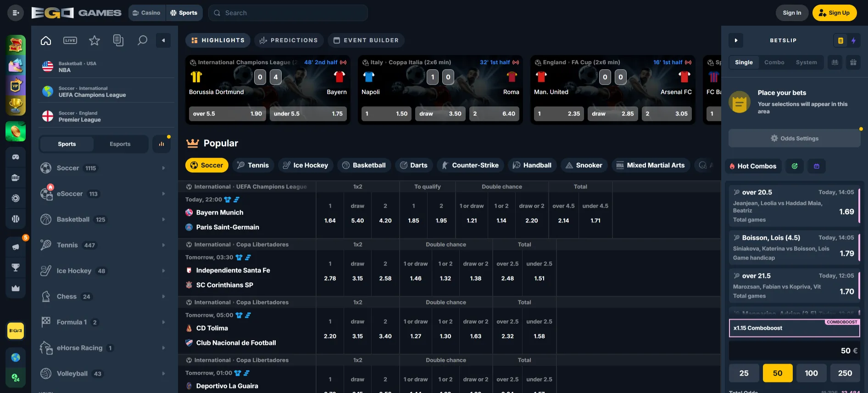
Task: Select Bayern Munich win odds 1.64
Action: click(330, 221)
